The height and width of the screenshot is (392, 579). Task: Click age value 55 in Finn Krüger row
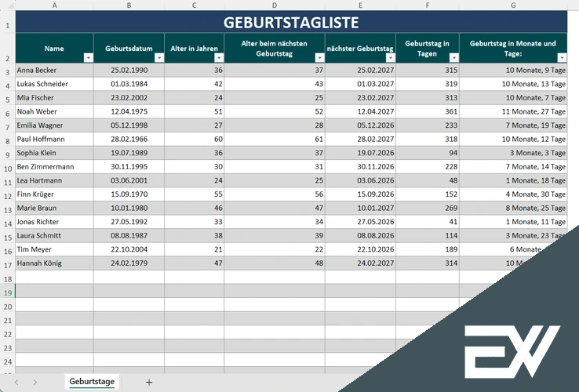[195, 194]
